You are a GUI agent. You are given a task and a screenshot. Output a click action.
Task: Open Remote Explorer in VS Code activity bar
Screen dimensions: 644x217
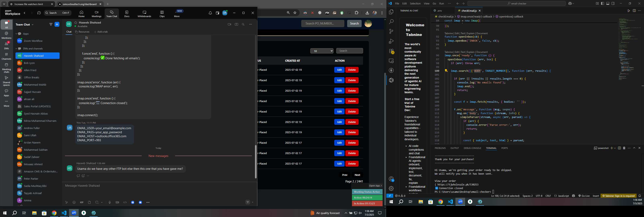pyautogui.click(x=391, y=61)
